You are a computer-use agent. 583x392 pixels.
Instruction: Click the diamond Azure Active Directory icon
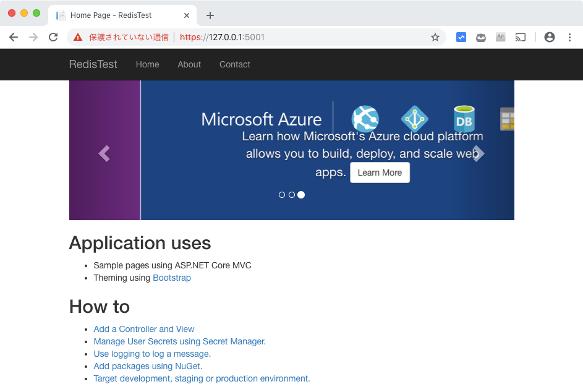click(415, 119)
